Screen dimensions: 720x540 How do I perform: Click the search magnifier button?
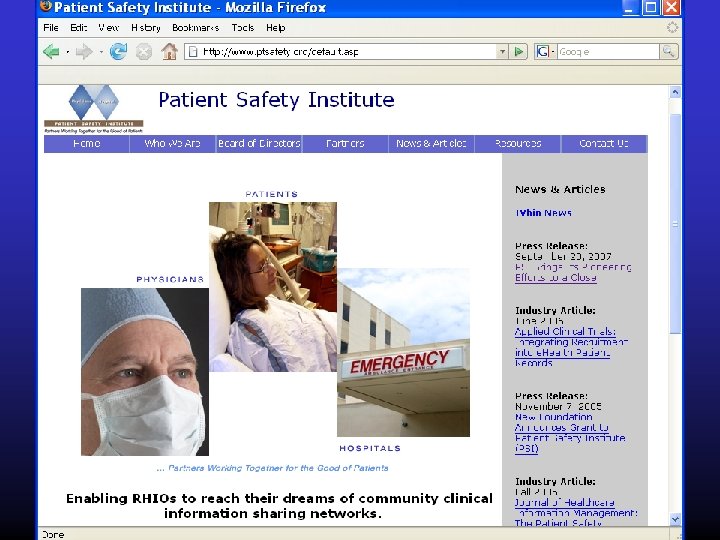(669, 51)
